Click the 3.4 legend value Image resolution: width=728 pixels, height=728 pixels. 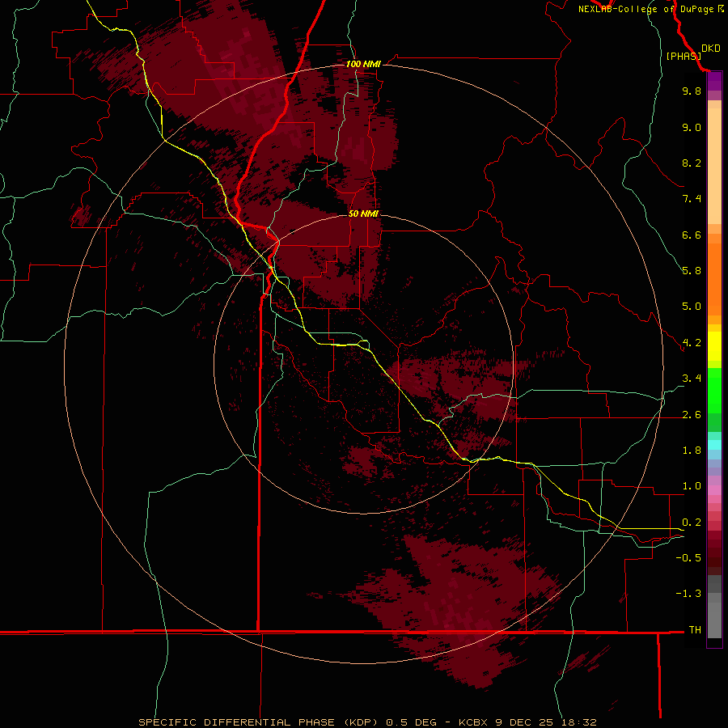(692, 379)
